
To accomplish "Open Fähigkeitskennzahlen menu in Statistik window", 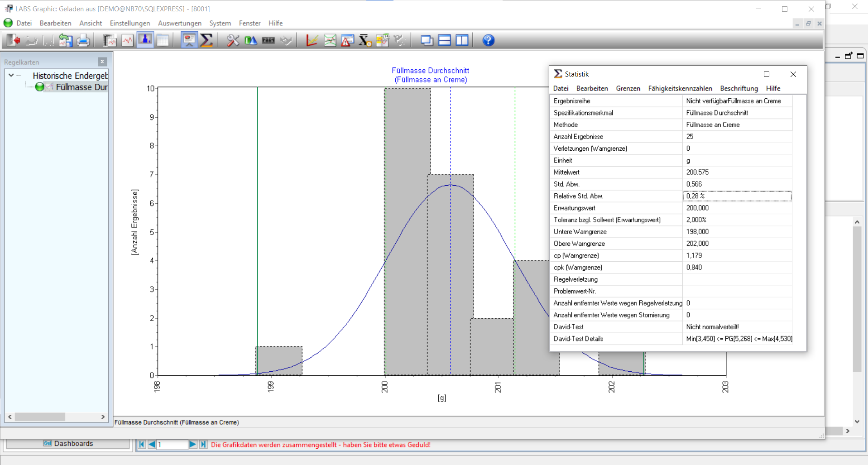I will coord(680,88).
